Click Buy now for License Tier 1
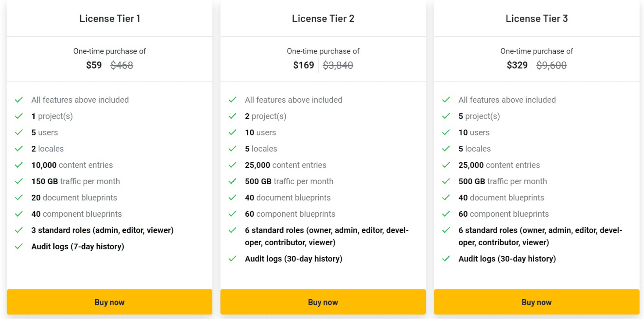 109,302
